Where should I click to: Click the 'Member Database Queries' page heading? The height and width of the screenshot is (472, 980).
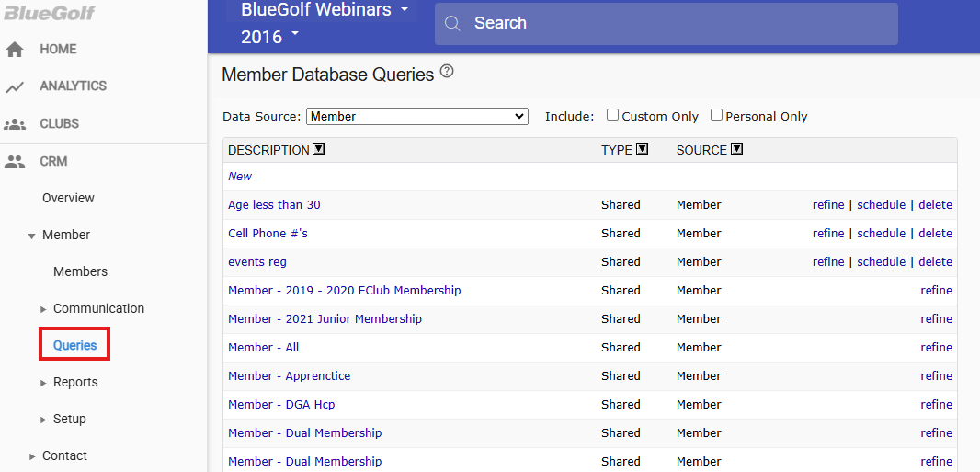click(x=327, y=75)
